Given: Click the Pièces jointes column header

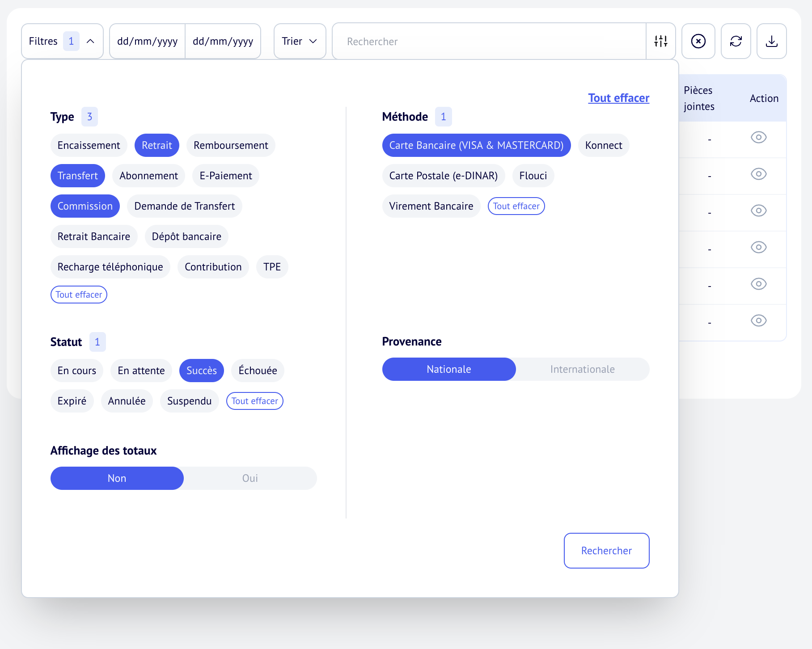Looking at the screenshot, I should pos(699,98).
